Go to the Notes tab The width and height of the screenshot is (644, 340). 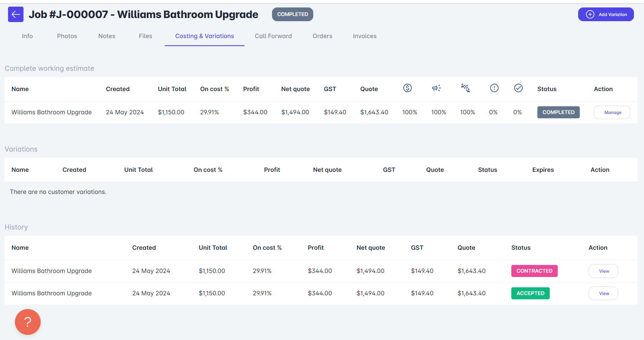[107, 36]
